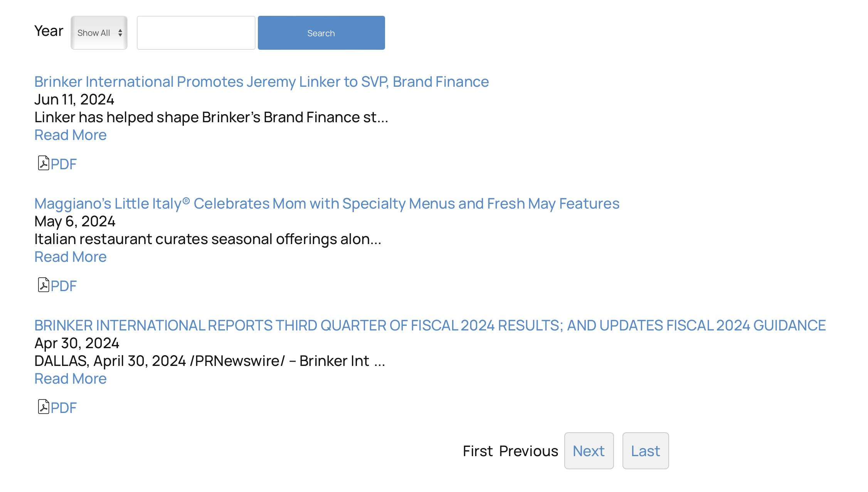
Task: Click PDF icon for third quarter results
Action: 43,407
